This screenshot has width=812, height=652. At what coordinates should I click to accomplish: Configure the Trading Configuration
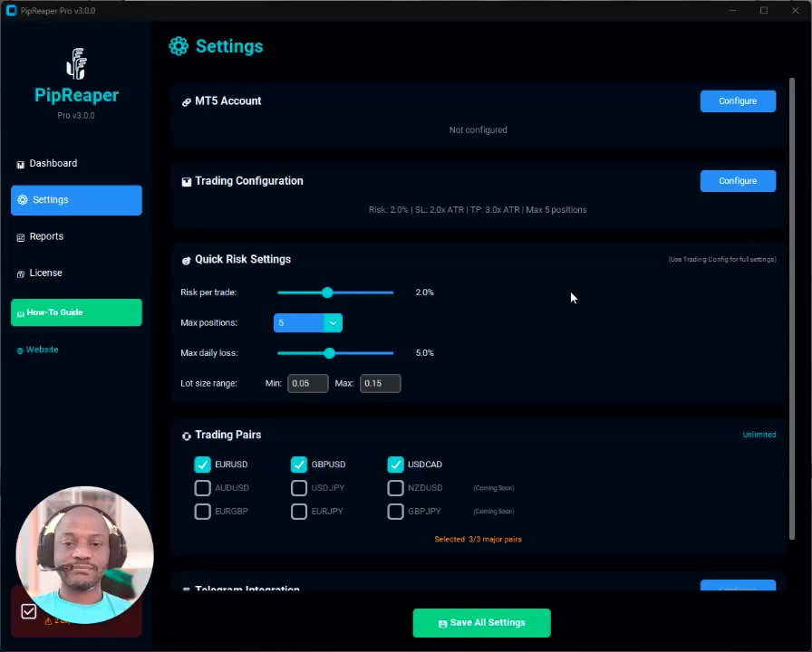point(738,180)
